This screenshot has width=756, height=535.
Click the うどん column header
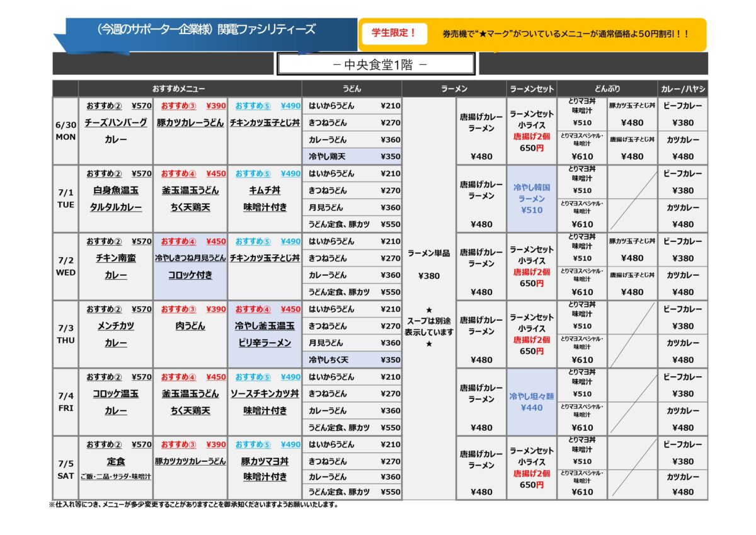[x=352, y=89]
